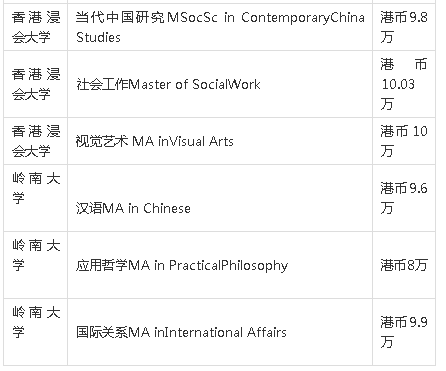Click the 10.03 number in fee column
Image resolution: width=446 pixels, height=371 pixels.
(398, 84)
